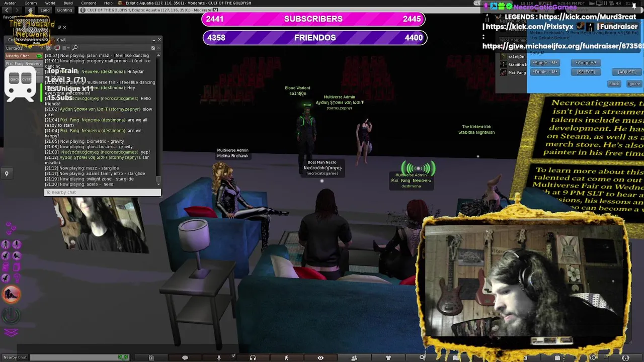Image resolution: width=644 pixels, height=362 pixels.
Task: Click the *Couples* dialog button
Action: [x=586, y=63]
